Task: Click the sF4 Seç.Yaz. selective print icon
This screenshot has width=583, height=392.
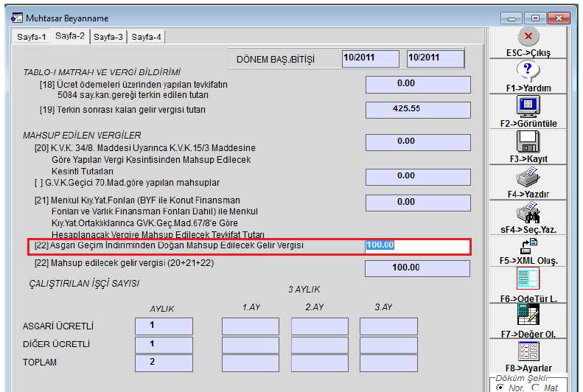Action: tap(529, 212)
